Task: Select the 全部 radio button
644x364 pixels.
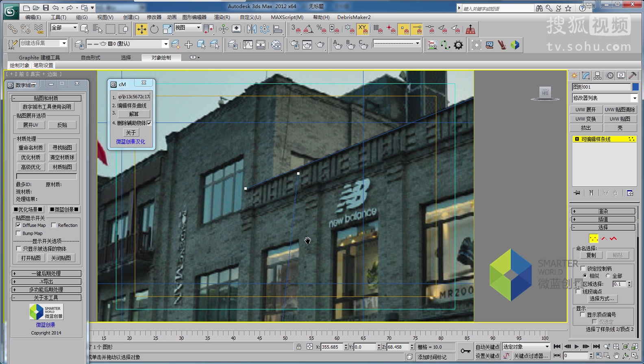Action: click(608, 276)
